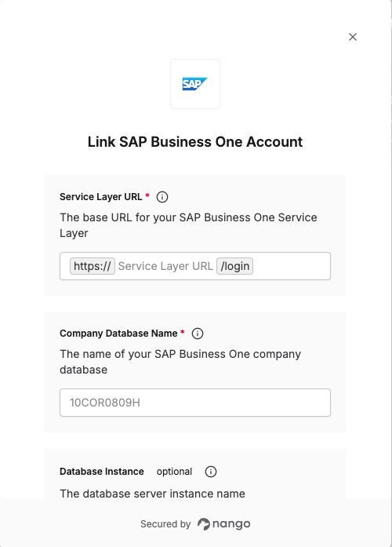392x547 pixels.
Task: Click the Company Database Name label
Action: pyautogui.click(x=119, y=334)
